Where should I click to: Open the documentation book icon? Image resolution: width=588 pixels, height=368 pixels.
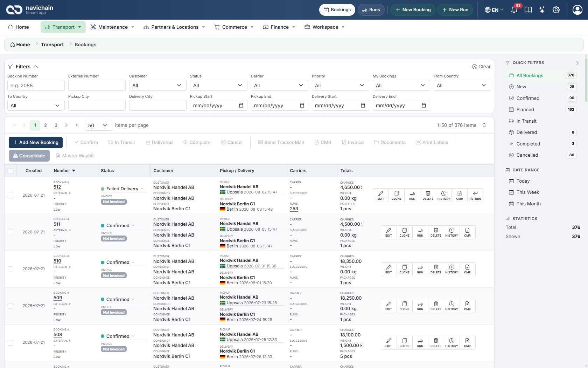click(528, 10)
